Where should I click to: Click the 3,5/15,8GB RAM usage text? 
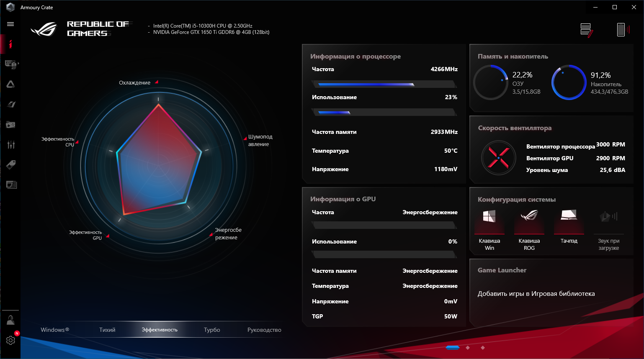click(526, 92)
